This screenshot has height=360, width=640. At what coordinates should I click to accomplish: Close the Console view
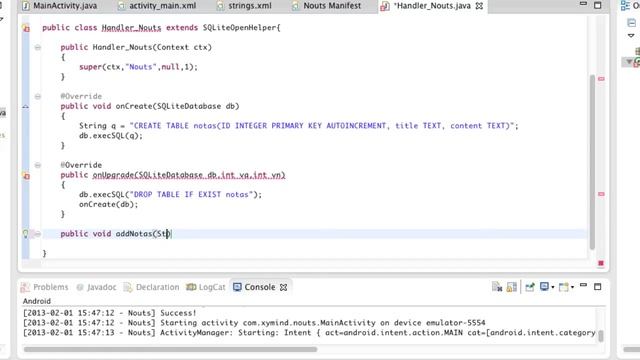click(283, 287)
